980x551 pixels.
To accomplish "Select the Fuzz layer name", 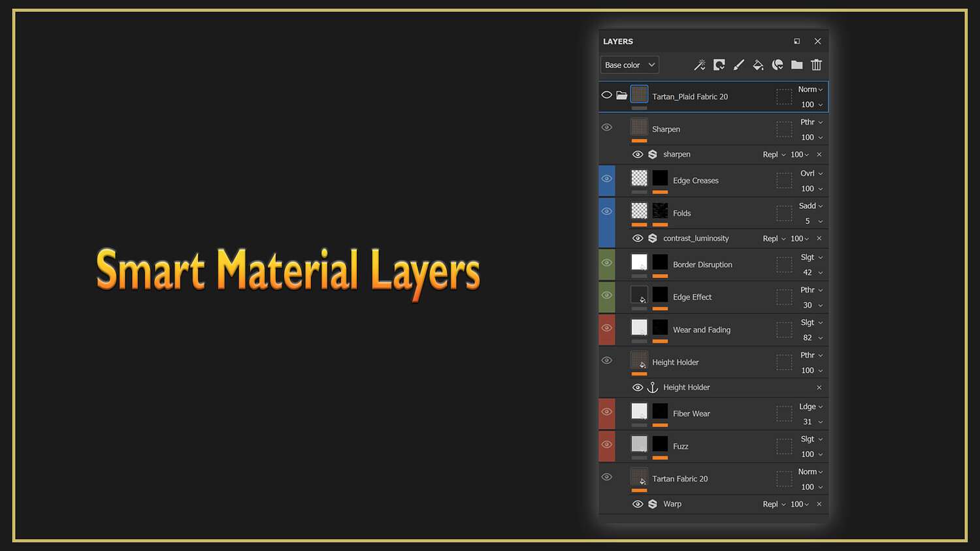I will [x=681, y=447].
